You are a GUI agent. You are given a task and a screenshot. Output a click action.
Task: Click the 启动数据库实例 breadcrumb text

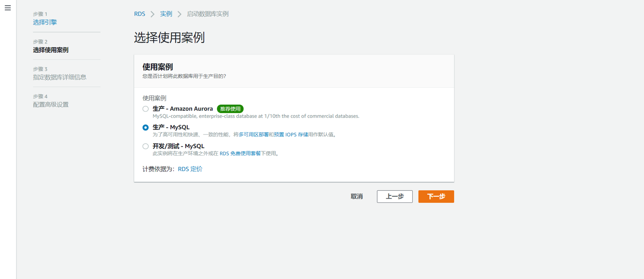coord(207,14)
